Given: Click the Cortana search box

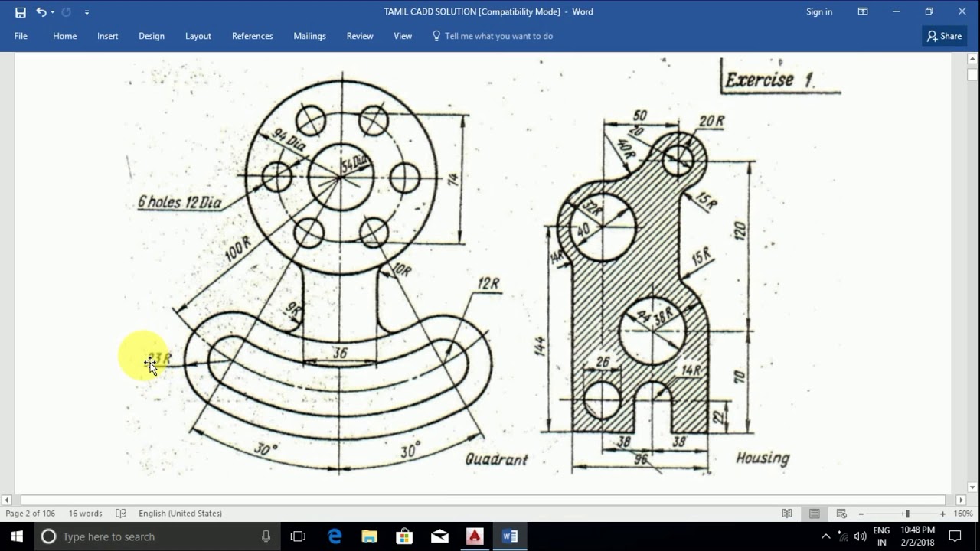Looking at the screenshot, I should [x=157, y=536].
